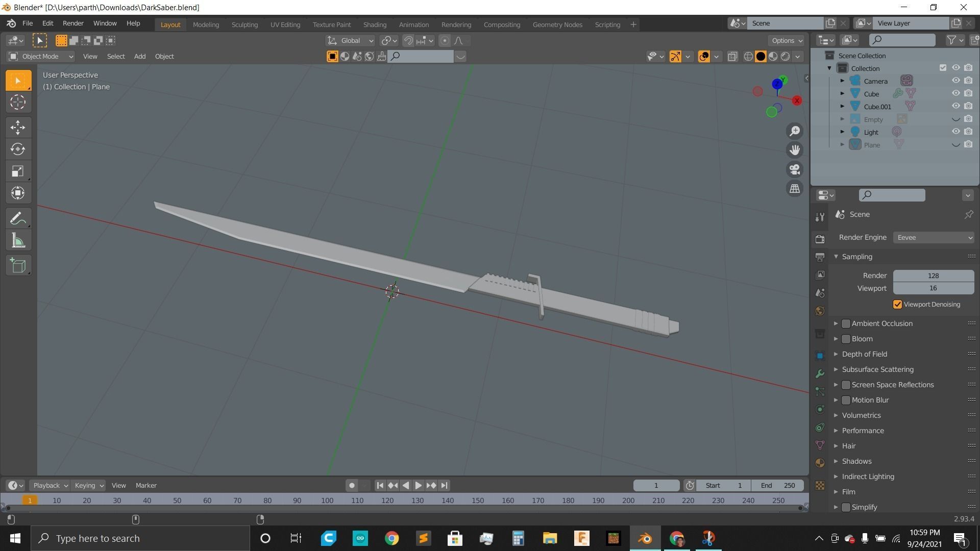This screenshot has width=980, height=551.
Task: Expand the Cube.001 outliner item
Action: point(842,107)
